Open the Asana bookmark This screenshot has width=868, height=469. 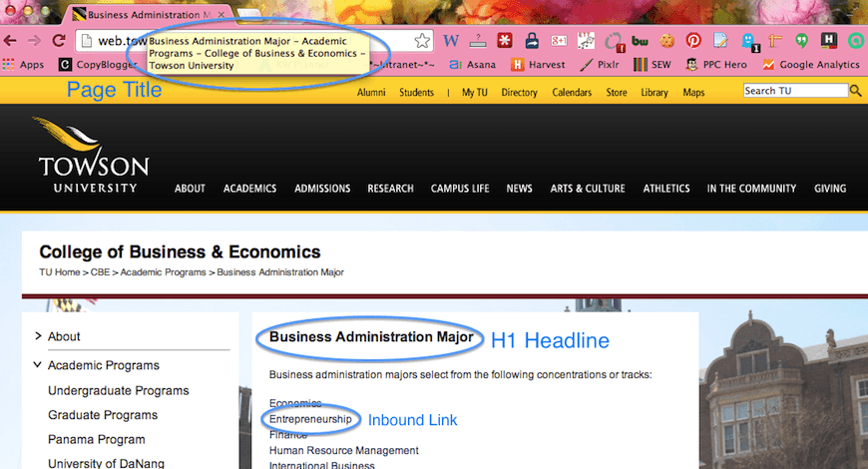click(472, 64)
